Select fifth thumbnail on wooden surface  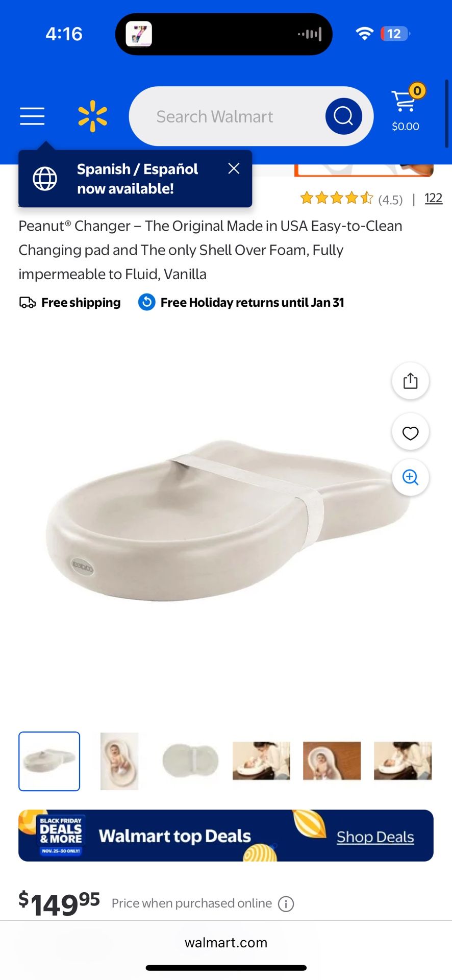(332, 761)
